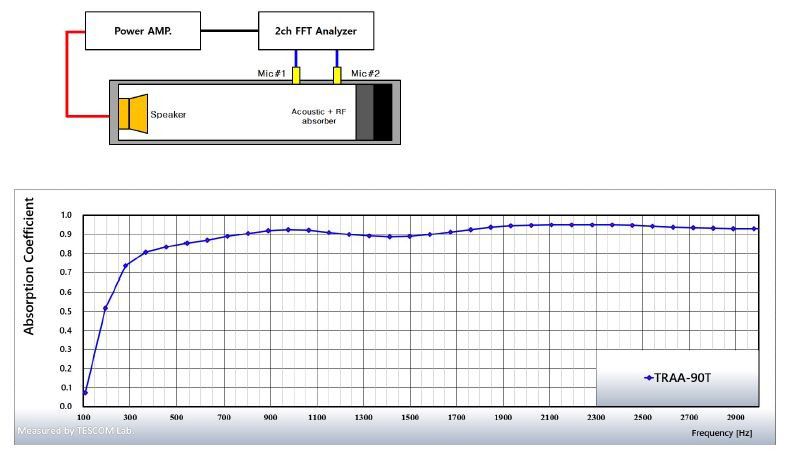The height and width of the screenshot is (453, 786).
Task: Click the 1.0 value on vertical axis
Action: [66, 215]
